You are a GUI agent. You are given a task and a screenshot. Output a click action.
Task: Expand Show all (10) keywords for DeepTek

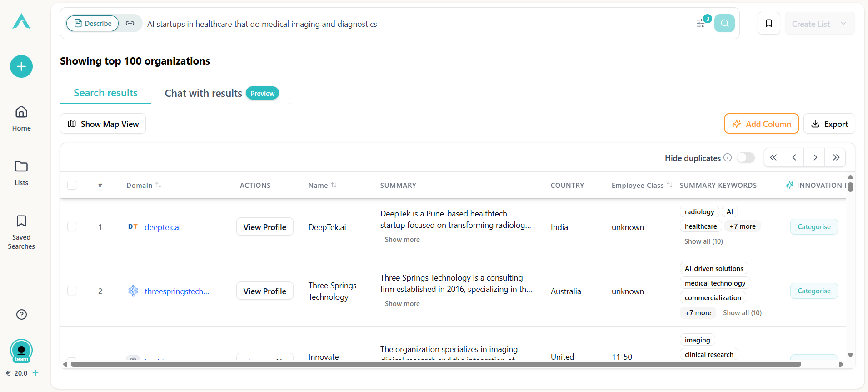coord(703,241)
